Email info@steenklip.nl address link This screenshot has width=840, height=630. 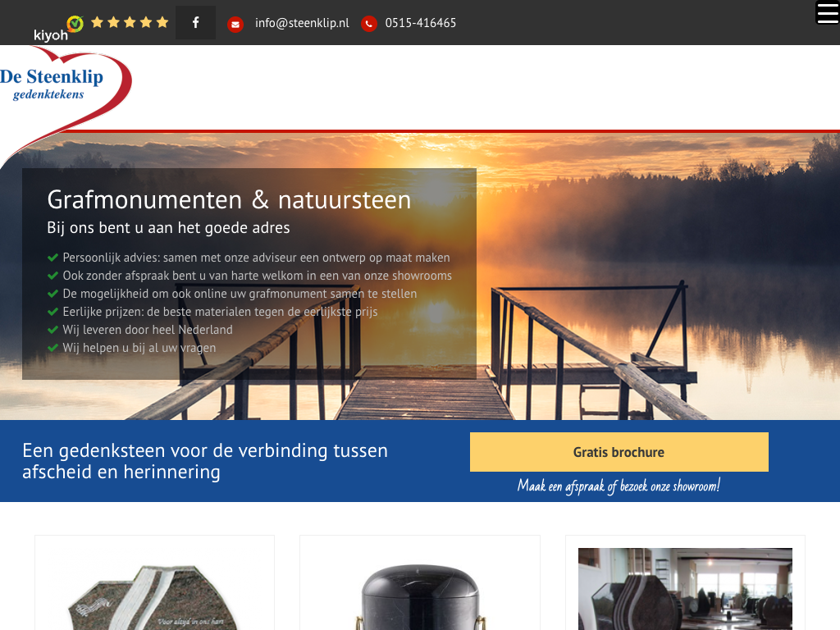pos(302,23)
